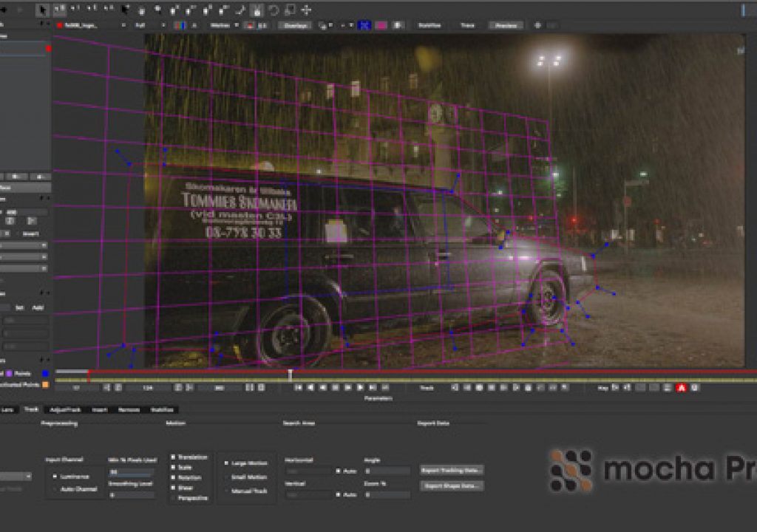Click the add keyframe icon beside Key label
Image resolution: width=757 pixels, height=532 pixels.
616,388
